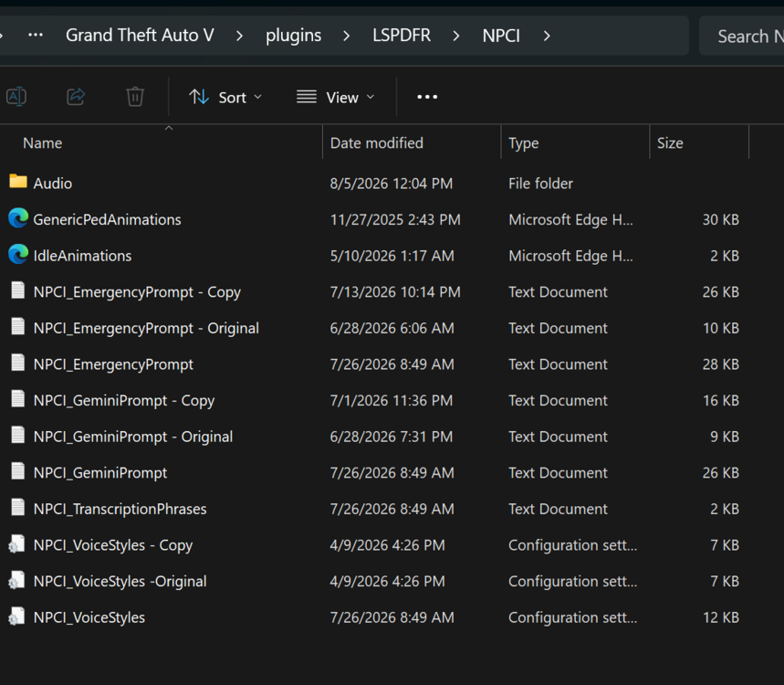Click the Search box

(x=741, y=36)
